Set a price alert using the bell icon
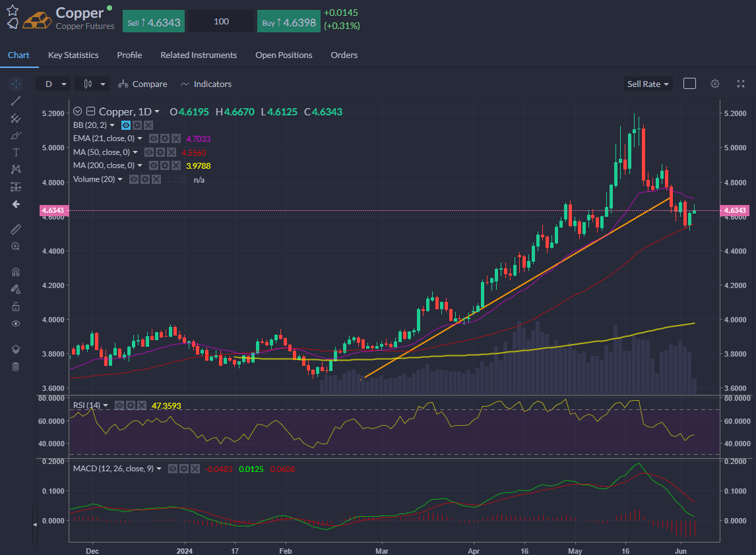 [x=13, y=22]
